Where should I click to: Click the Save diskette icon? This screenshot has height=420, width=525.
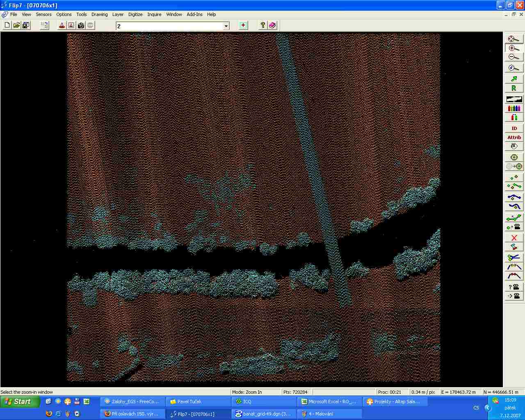(26, 25)
